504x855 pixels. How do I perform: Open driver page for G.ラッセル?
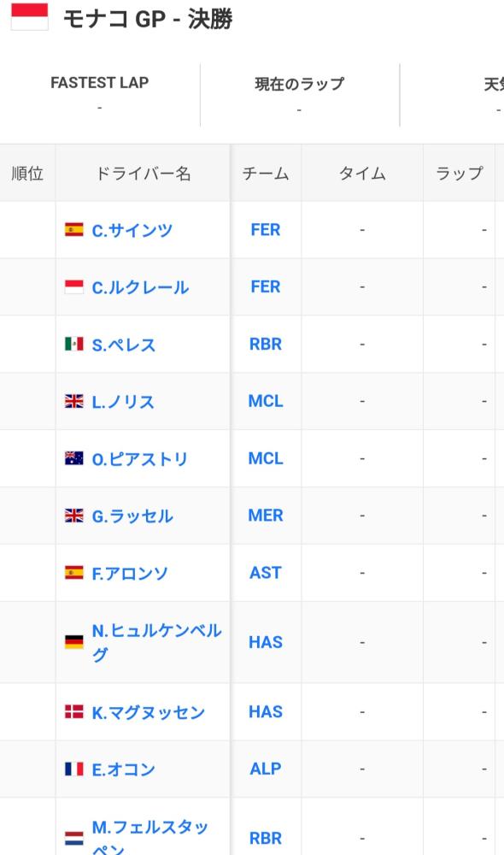[132, 516]
